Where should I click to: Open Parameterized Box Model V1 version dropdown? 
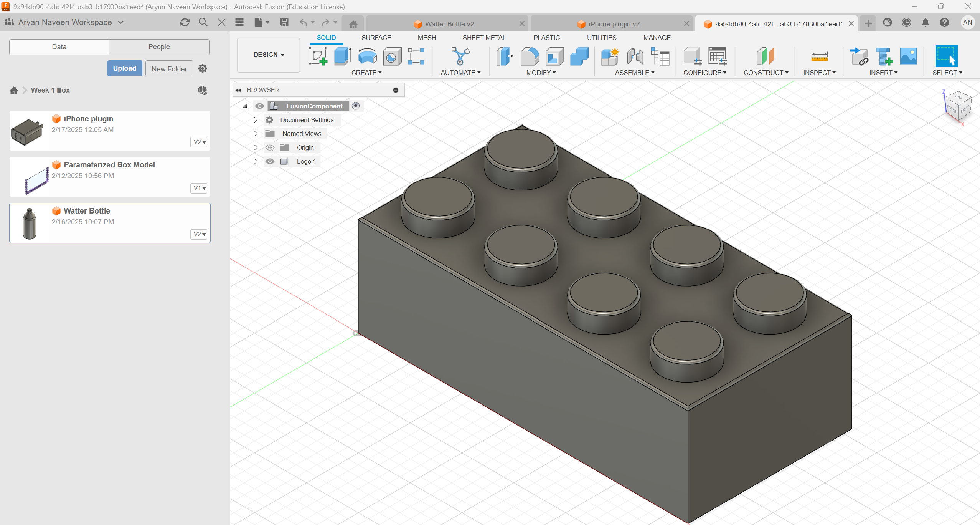coord(199,188)
